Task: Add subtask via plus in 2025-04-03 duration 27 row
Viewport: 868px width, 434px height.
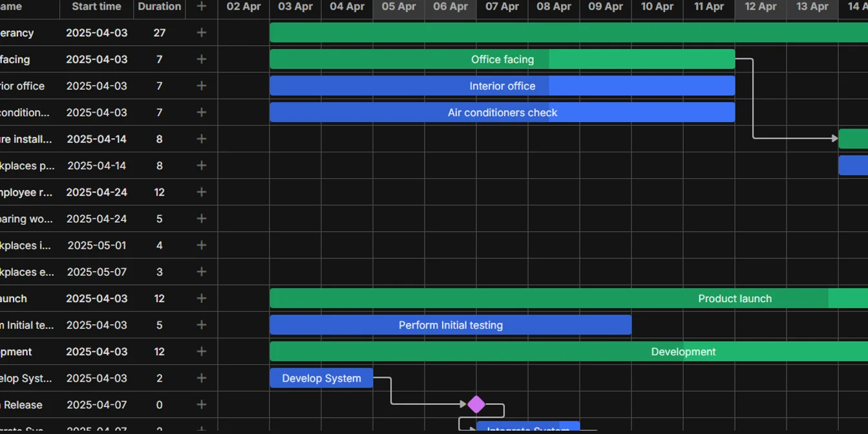Action: click(202, 33)
